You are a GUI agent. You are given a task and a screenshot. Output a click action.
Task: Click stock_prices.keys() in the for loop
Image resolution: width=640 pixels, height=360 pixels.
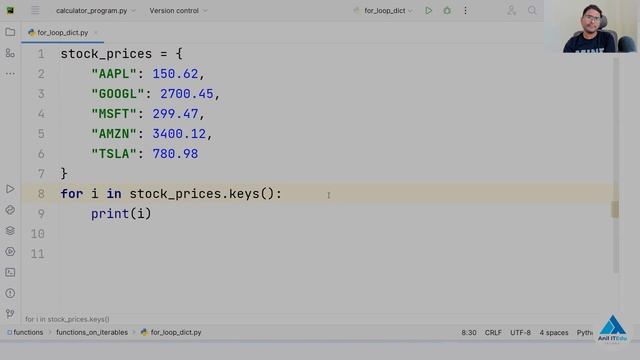coord(202,193)
